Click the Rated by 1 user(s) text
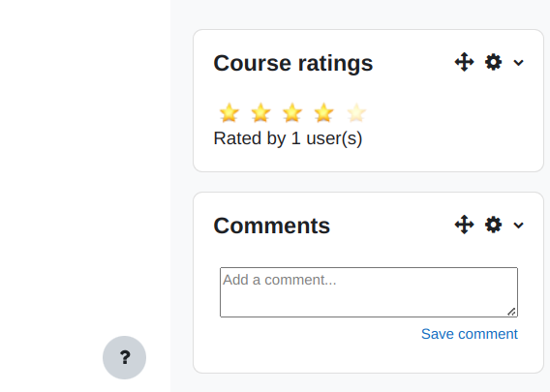This screenshot has width=550, height=392. [288, 138]
